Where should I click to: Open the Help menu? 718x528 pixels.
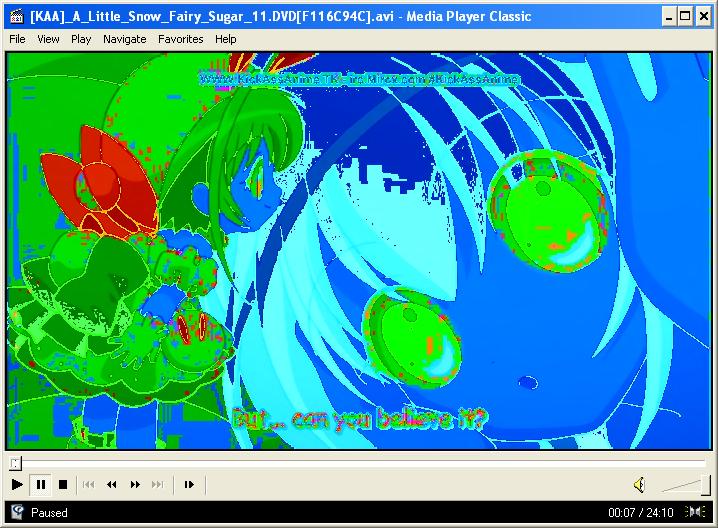coord(226,39)
